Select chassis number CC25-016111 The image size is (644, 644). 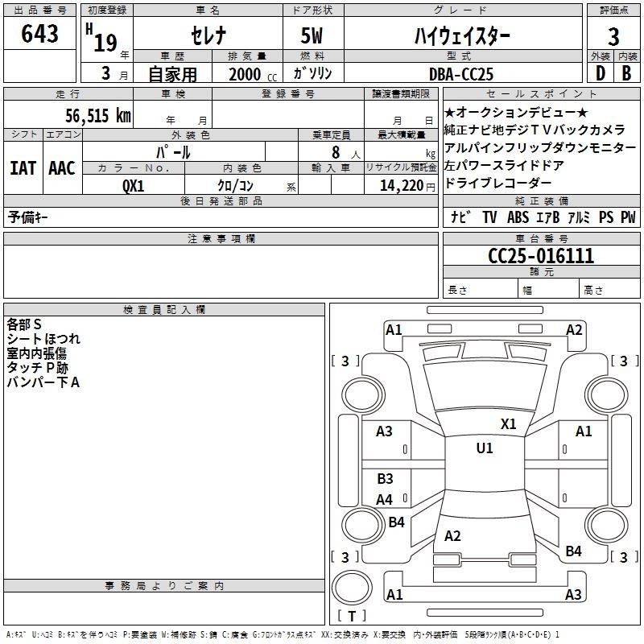pyautogui.click(x=541, y=256)
